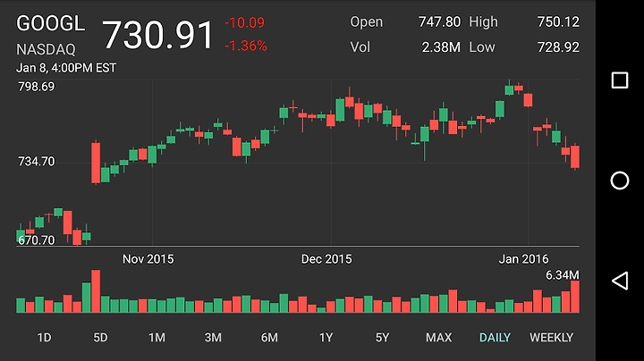Tap the 730.91 last price
The height and width of the screenshot is (361, 644).
click(x=157, y=35)
